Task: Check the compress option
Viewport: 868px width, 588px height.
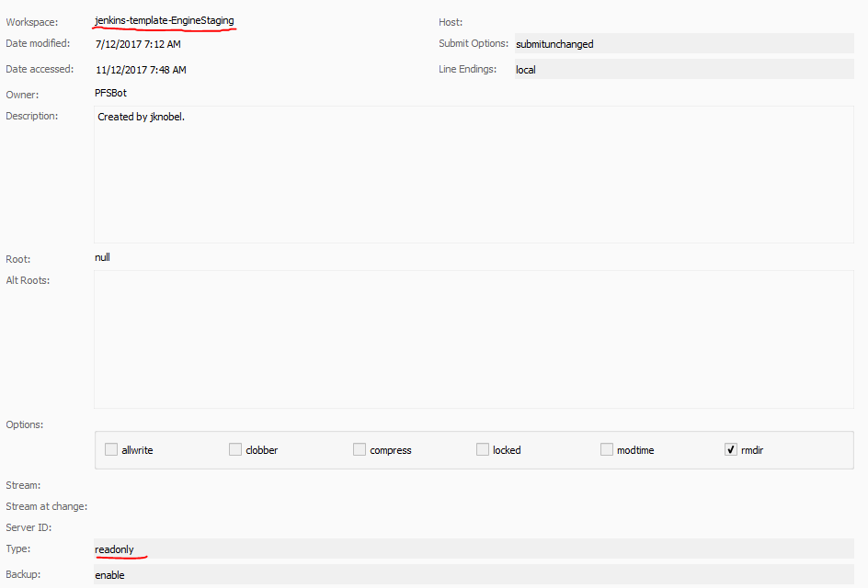Action: coord(360,449)
